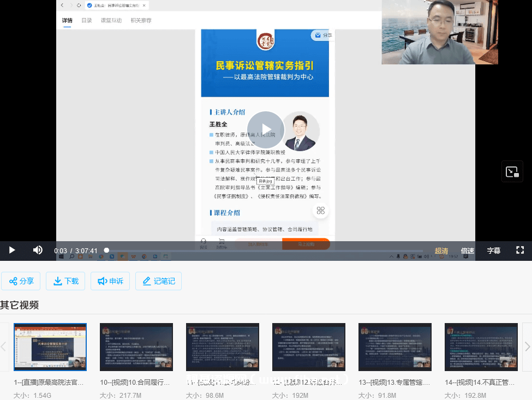Play the video from the control bar
This screenshot has height=400, width=532.
point(12,250)
